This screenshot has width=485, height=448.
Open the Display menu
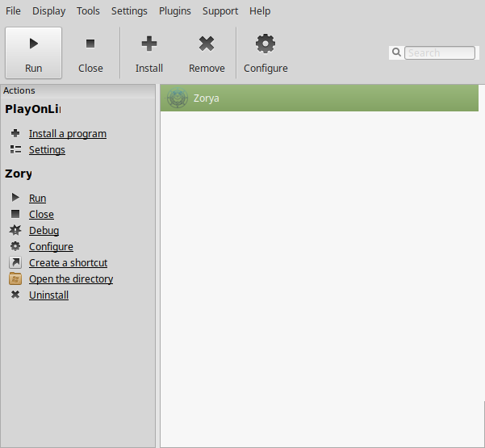49,11
